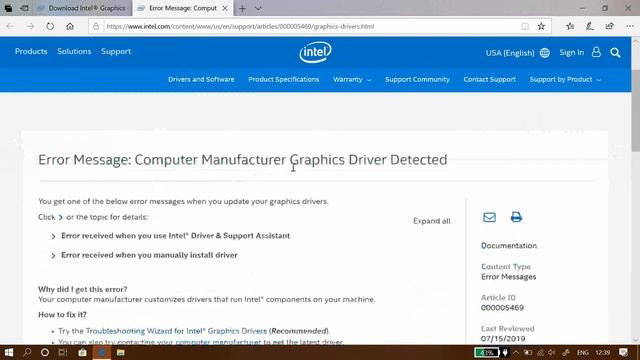Go forward to the next page
The height and width of the screenshot is (360, 640).
click(30, 27)
